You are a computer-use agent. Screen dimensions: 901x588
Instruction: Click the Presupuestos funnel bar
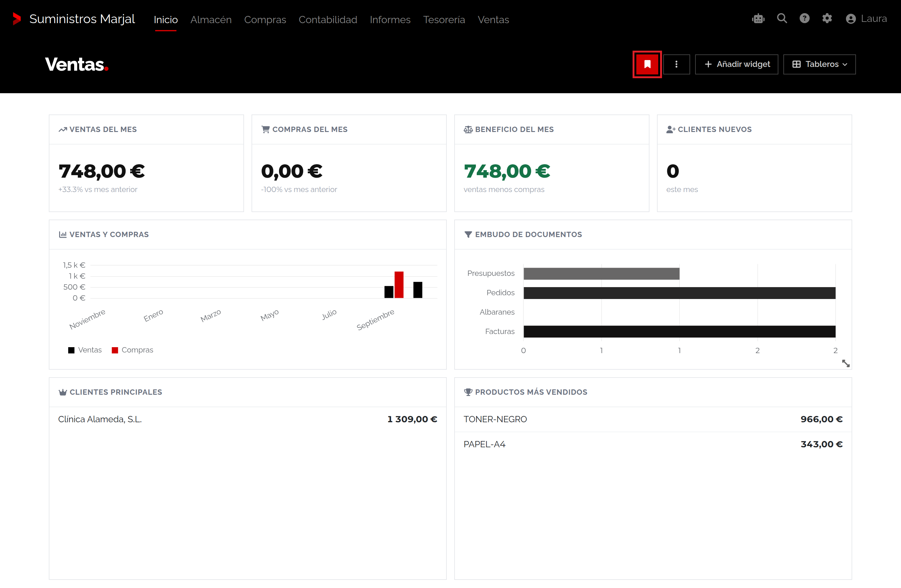pyautogui.click(x=602, y=274)
